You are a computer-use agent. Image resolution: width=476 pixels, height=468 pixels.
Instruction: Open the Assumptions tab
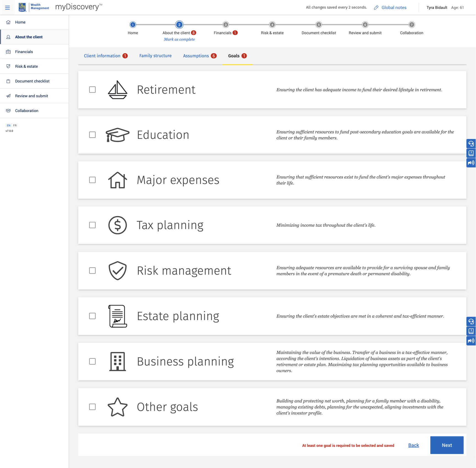[200, 56]
